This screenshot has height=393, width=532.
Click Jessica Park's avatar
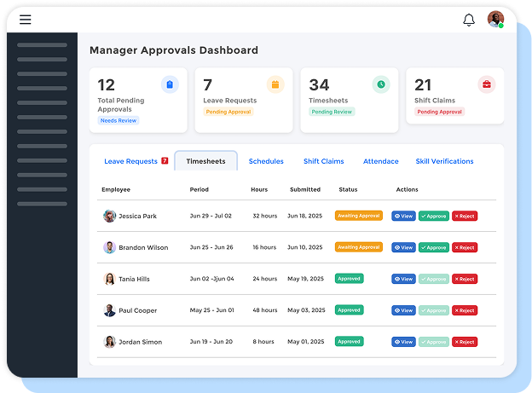(110, 216)
